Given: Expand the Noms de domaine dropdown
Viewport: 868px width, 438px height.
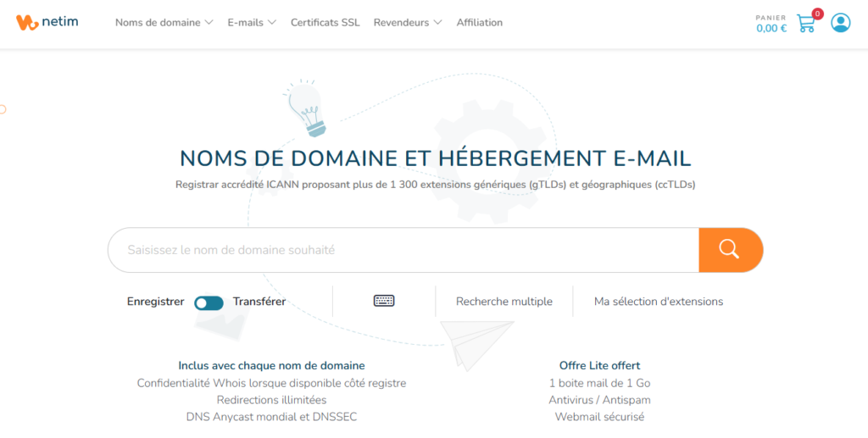Looking at the screenshot, I should [164, 23].
